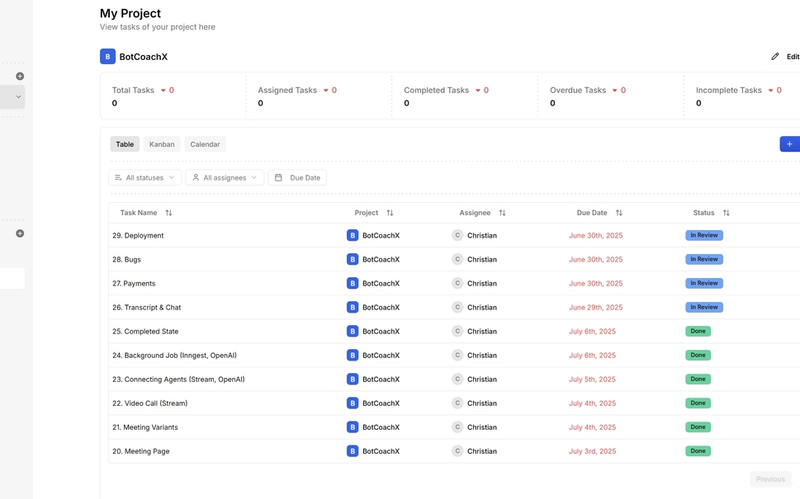The image size is (800, 499).
Task: Click In Review badge for Payments
Action: tap(704, 283)
